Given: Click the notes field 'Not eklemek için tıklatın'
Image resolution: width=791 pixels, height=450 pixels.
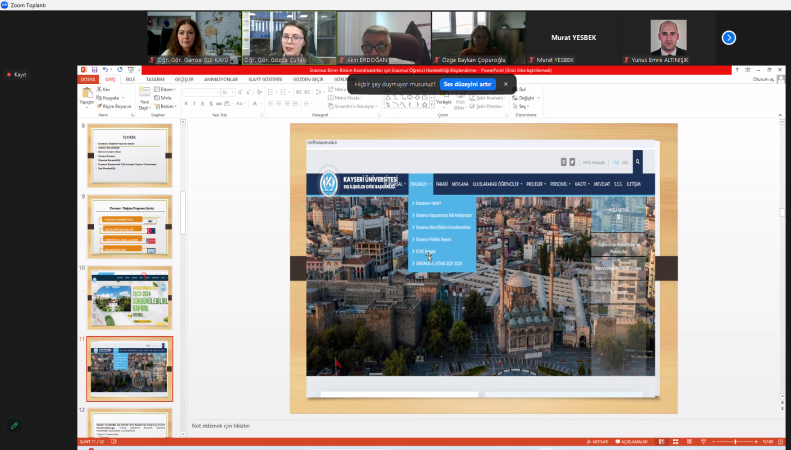Looking at the screenshot, I should tap(220, 426).
